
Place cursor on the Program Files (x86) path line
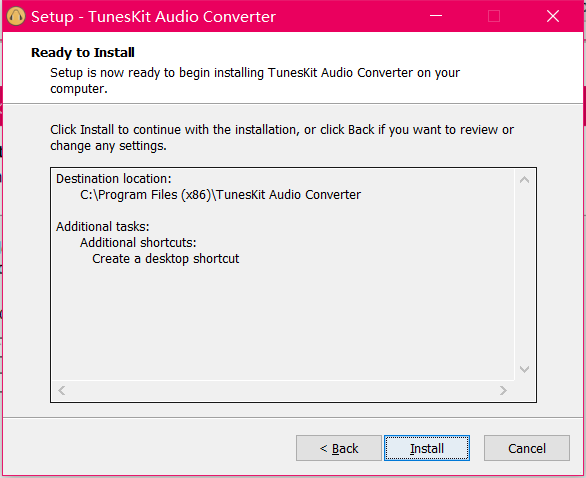(220, 195)
